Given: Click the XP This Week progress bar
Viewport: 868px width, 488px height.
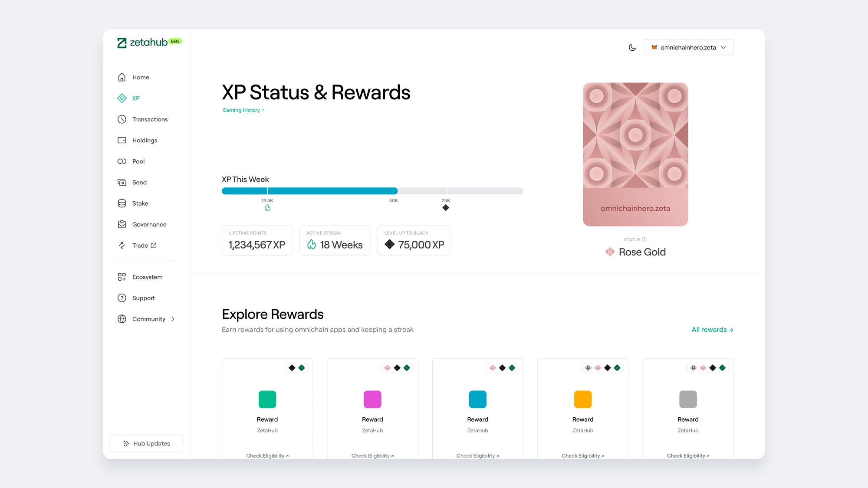Looking at the screenshot, I should [373, 191].
